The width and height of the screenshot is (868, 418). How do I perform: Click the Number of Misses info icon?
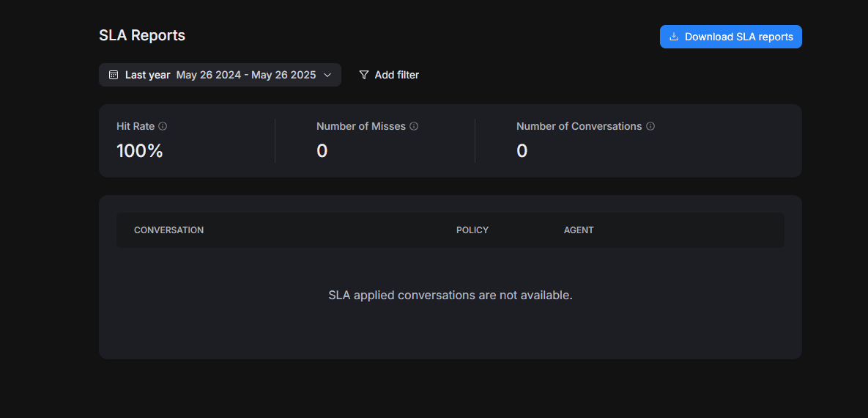414,126
